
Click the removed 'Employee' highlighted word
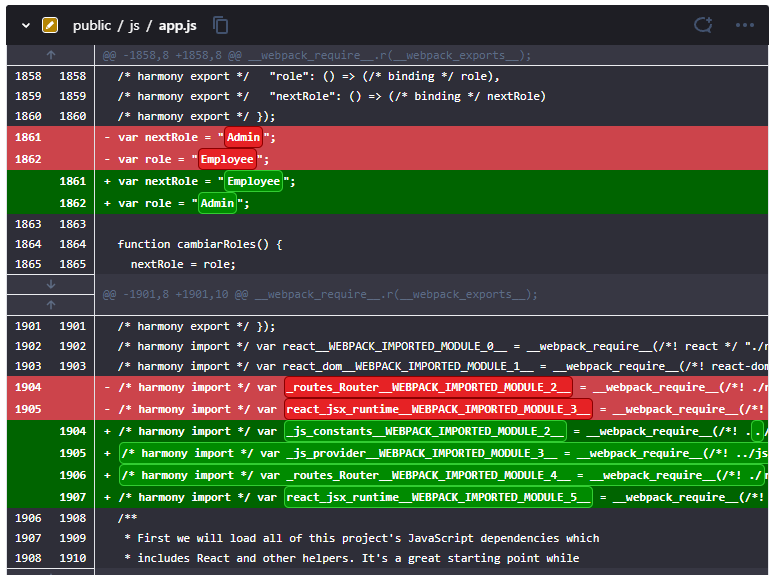(x=227, y=159)
